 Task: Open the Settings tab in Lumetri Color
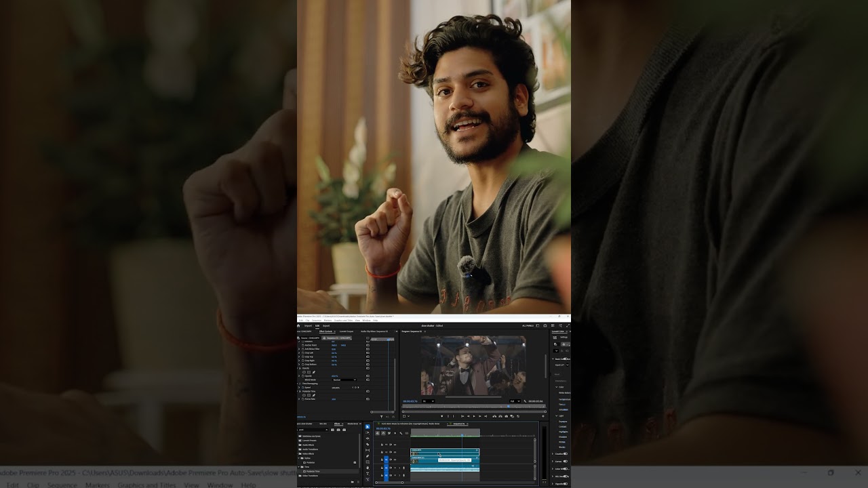(x=564, y=338)
